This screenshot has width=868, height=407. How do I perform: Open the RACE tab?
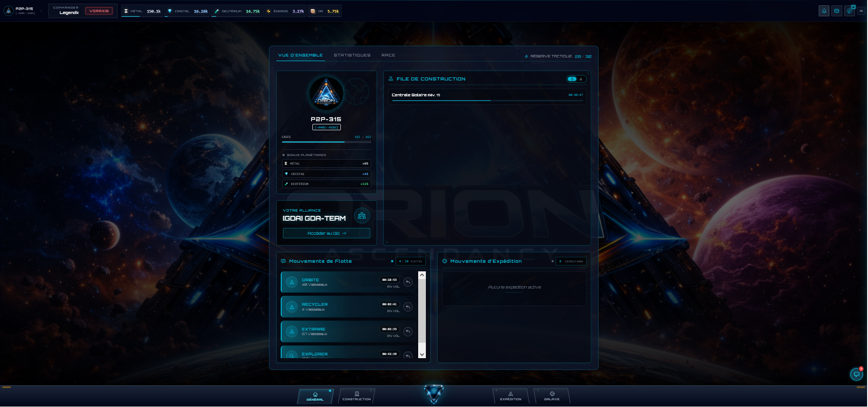click(388, 55)
